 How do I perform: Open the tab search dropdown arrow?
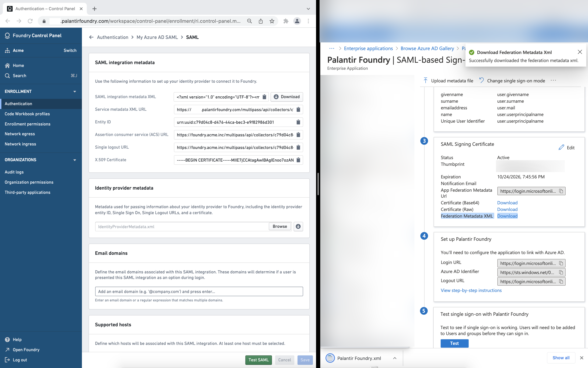tap(308, 9)
